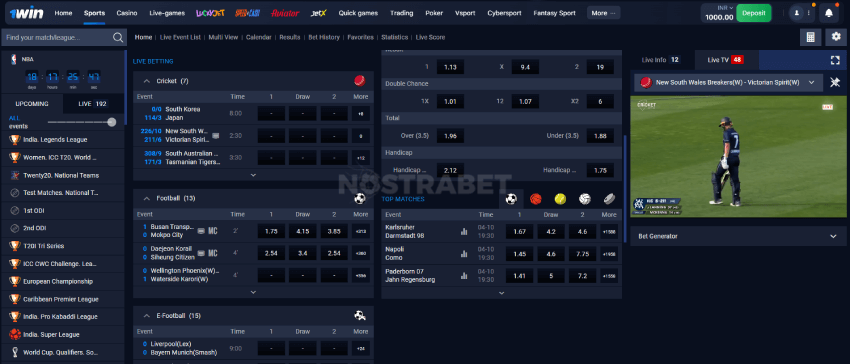
Task: Select Under (3.5) odds 1.88
Action: coord(600,136)
